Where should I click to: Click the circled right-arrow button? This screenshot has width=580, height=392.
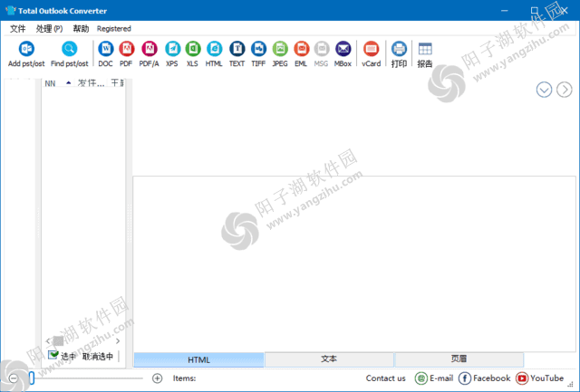click(x=564, y=90)
